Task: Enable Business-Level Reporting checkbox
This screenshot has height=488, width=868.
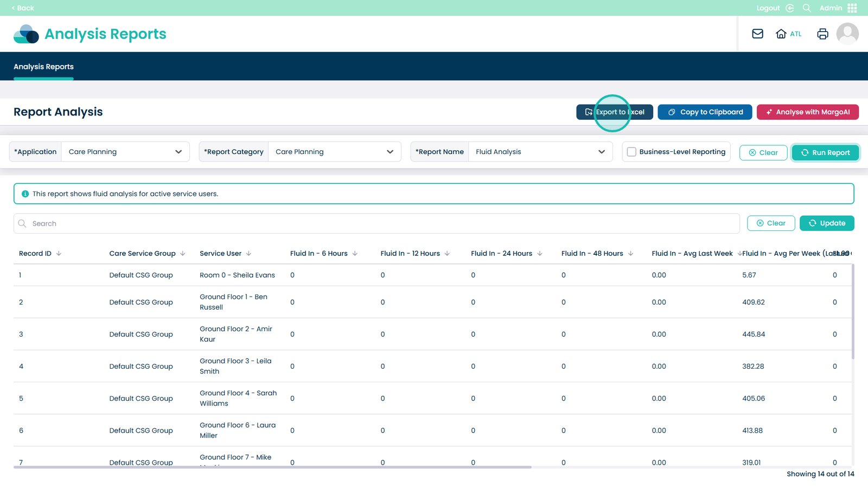Action: point(631,152)
